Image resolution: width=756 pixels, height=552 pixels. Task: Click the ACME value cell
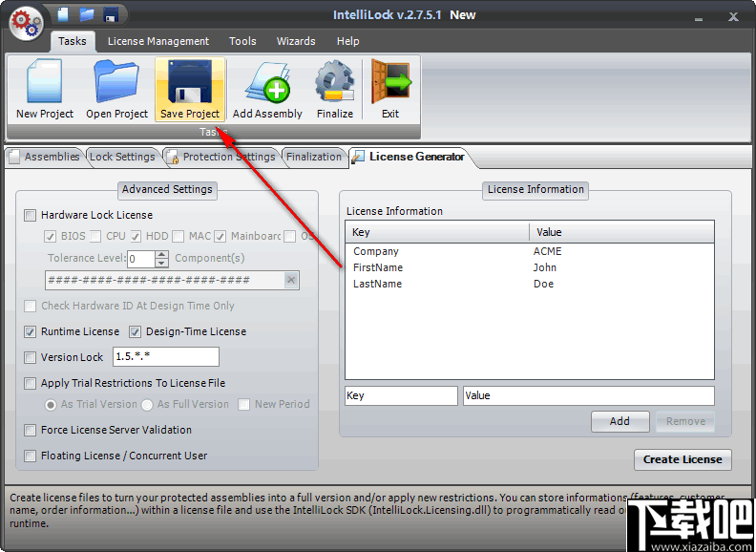coord(547,251)
